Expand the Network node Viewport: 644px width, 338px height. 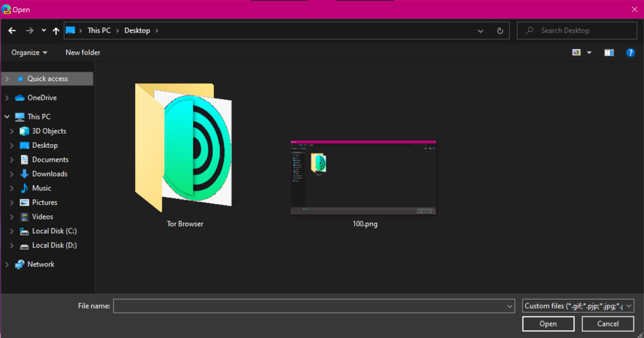click(7, 265)
